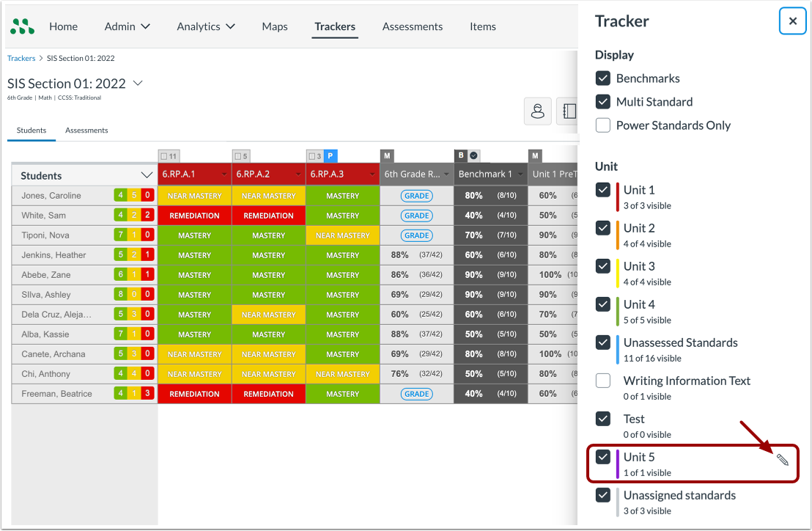812x531 pixels.
Task: Click GRADE button for Caroline Jones
Action: (416, 196)
